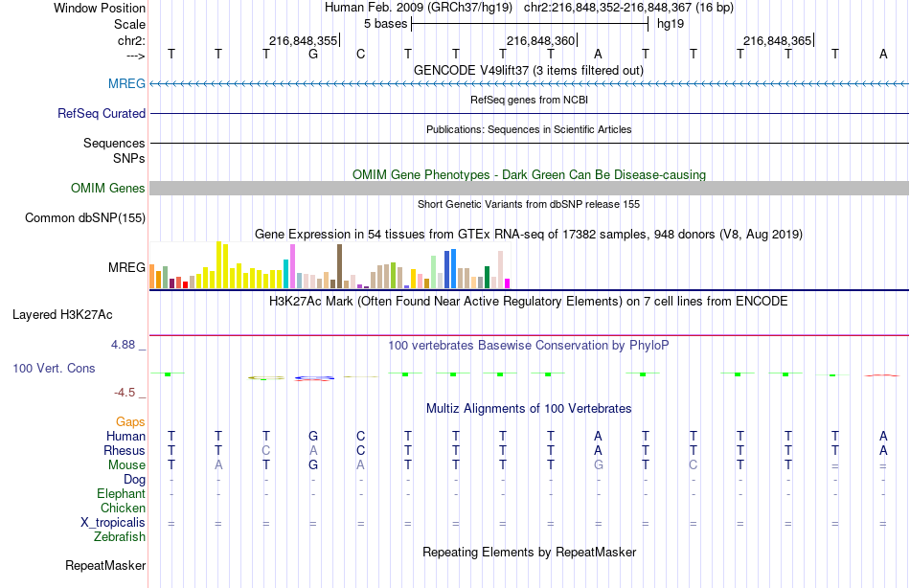Click the Layered H3K27Ac track label
910x588 pixels.
pyautogui.click(x=62, y=315)
